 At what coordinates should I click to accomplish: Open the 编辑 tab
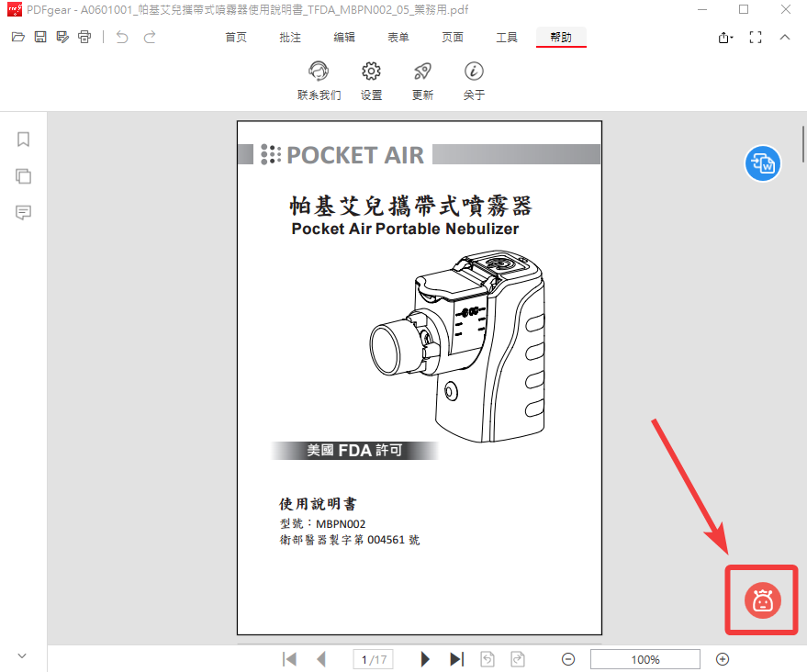tap(343, 37)
